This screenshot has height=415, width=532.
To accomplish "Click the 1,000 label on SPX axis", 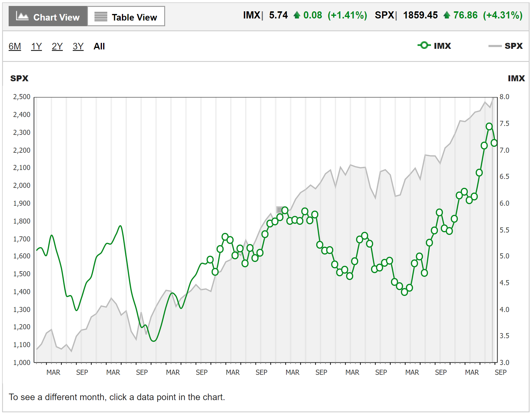I will point(22,363).
